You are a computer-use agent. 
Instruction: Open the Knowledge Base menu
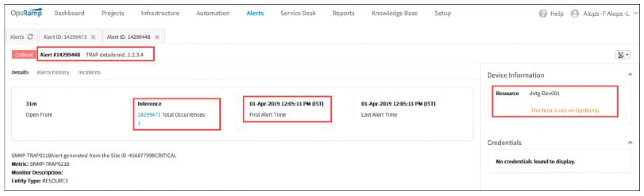[394, 13]
